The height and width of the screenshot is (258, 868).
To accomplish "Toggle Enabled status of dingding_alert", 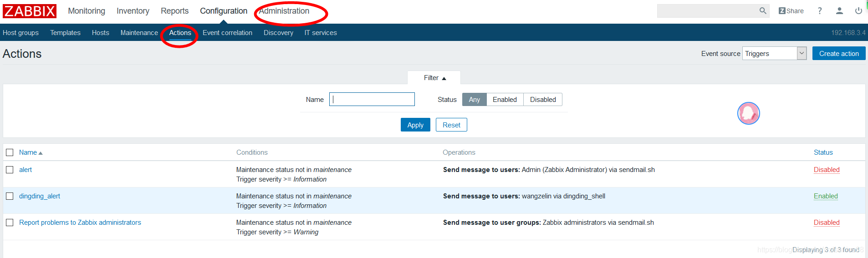I will 826,196.
